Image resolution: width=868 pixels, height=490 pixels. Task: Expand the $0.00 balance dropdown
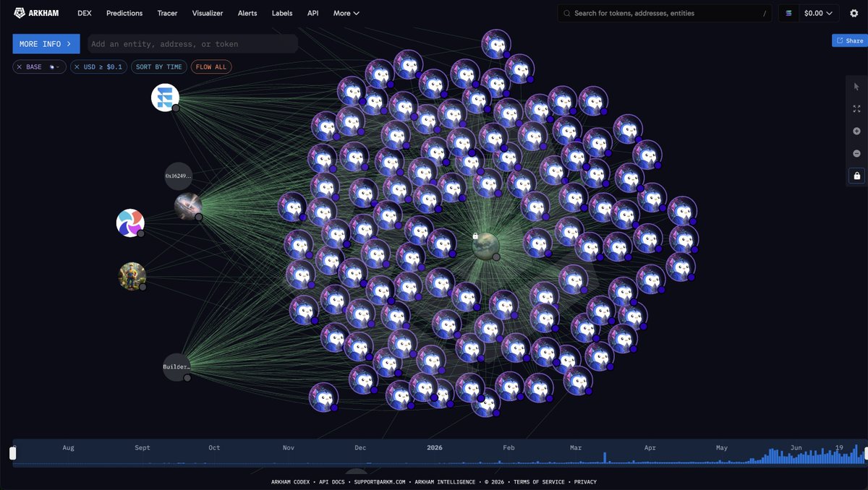pyautogui.click(x=818, y=13)
